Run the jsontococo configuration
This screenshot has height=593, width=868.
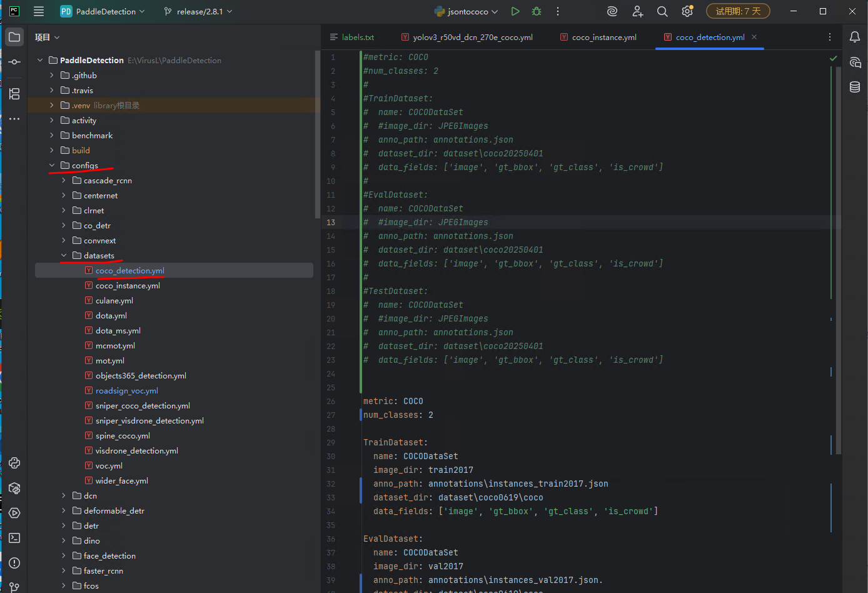515,11
